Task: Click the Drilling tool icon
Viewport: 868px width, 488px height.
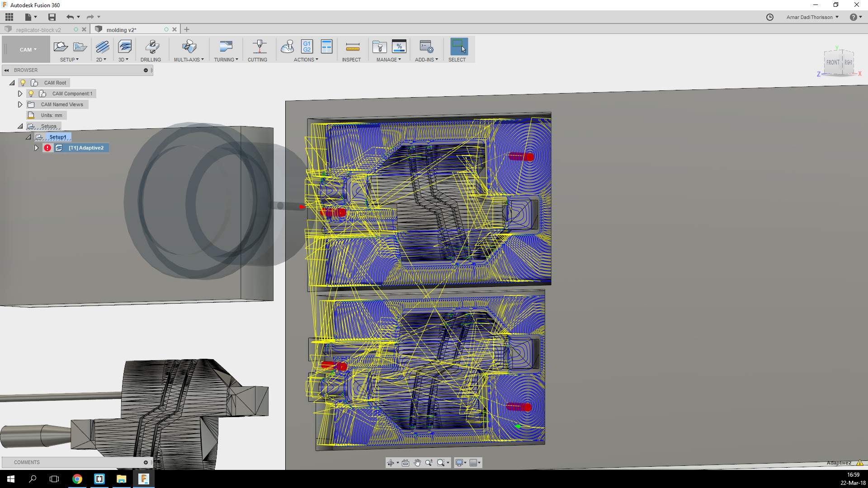Action: pyautogui.click(x=151, y=47)
